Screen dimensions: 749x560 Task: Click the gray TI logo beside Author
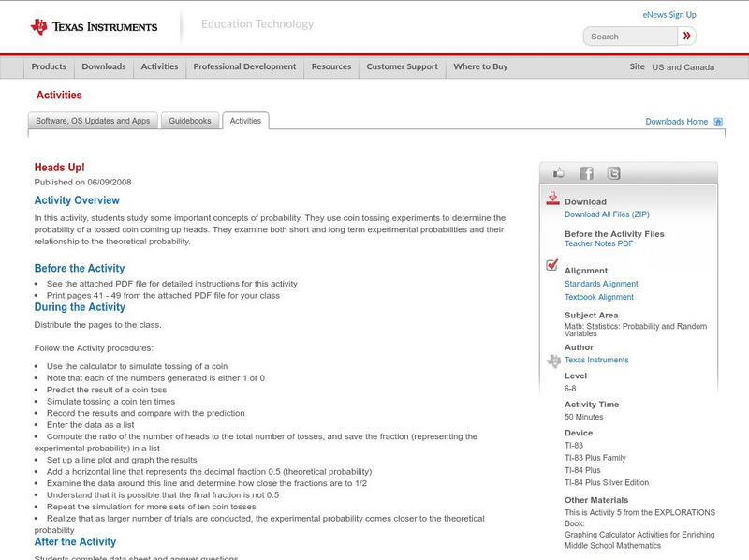(553, 361)
